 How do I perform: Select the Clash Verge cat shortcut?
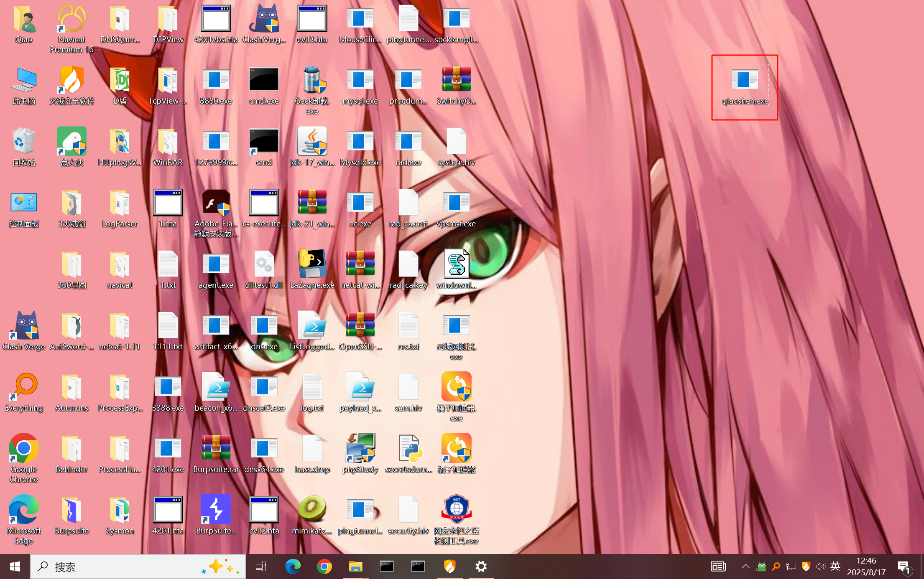(24, 325)
